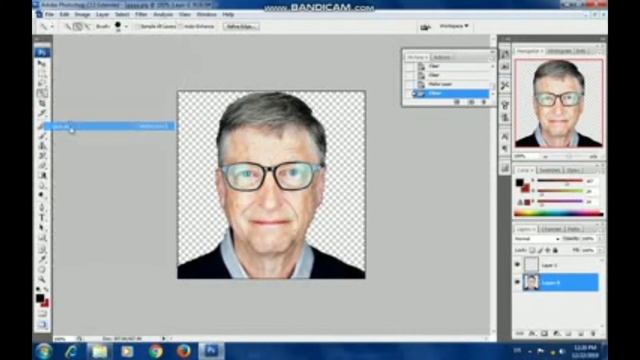This screenshot has width=640, height=360.
Task: Open Firefox from the taskbar
Action: click(x=183, y=351)
